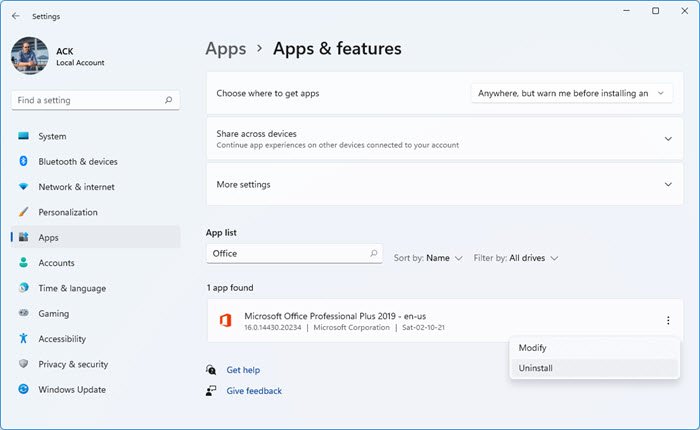Open the Accessibility icon
Image resolution: width=700 pixels, height=430 pixels.
pyautogui.click(x=23, y=339)
